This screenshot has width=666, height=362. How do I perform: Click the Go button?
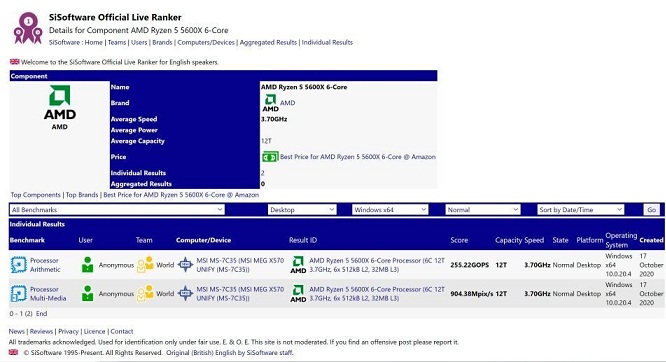pyautogui.click(x=652, y=209)
